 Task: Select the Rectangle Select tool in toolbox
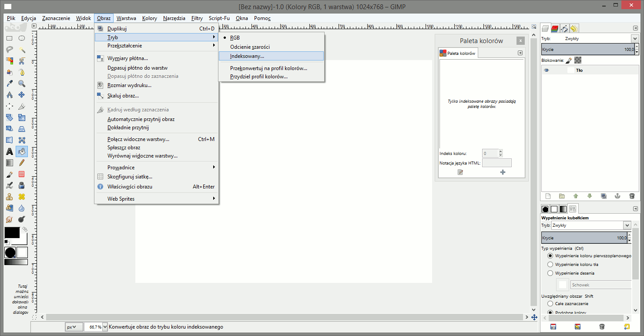[9, 38]
